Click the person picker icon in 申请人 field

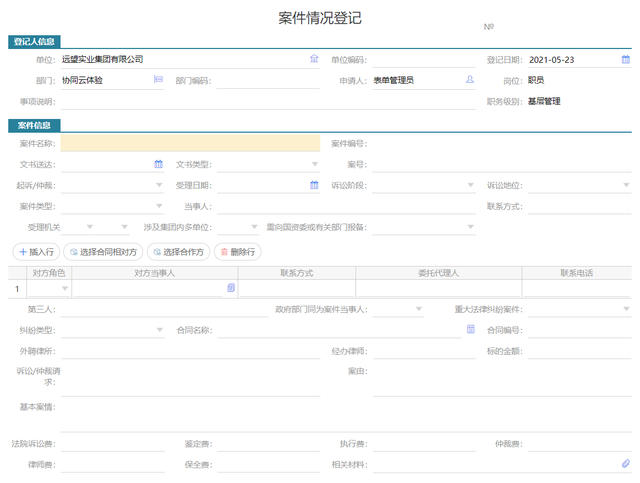[470, 80]
